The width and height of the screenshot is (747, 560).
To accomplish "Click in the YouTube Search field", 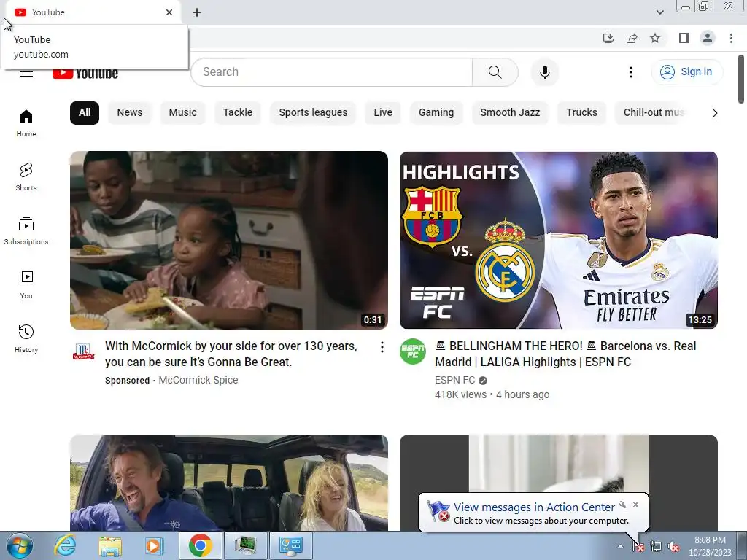I will click(x=332, y=72).
